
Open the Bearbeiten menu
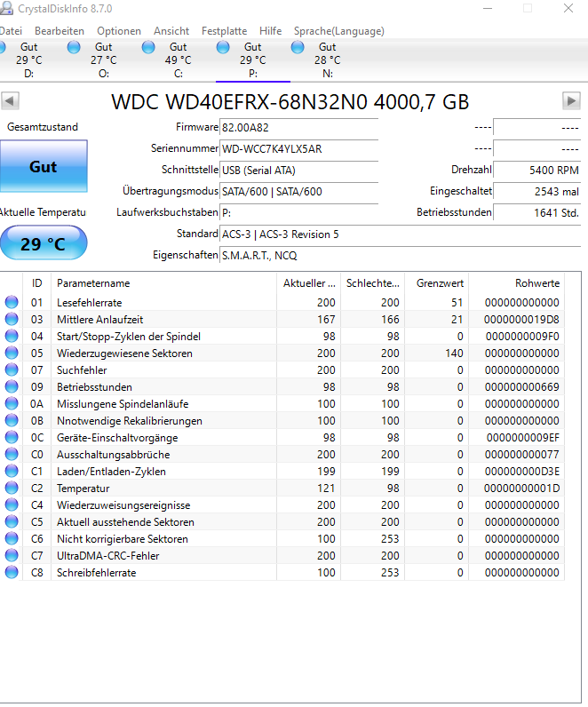(x=60, y=31)
